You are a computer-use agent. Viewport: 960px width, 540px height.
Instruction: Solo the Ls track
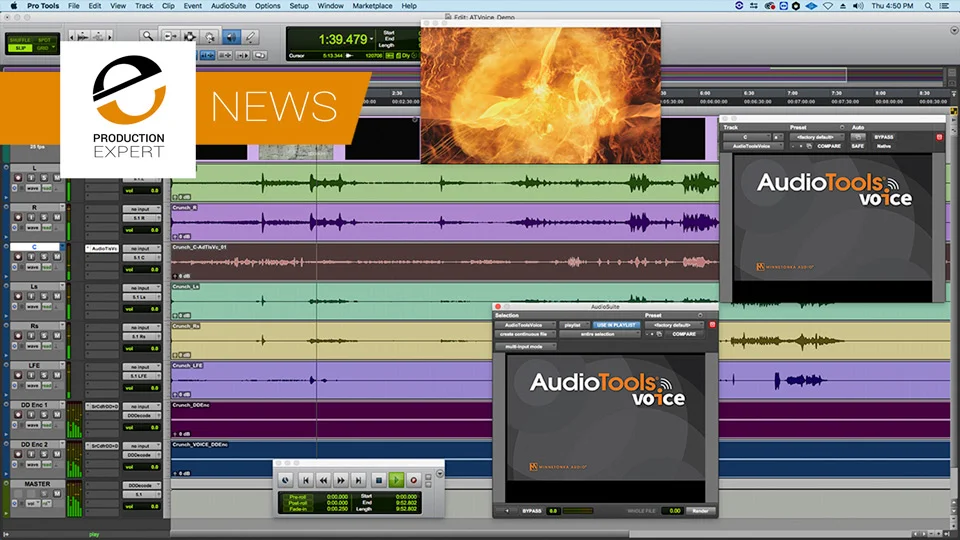[x=44, y=296]
